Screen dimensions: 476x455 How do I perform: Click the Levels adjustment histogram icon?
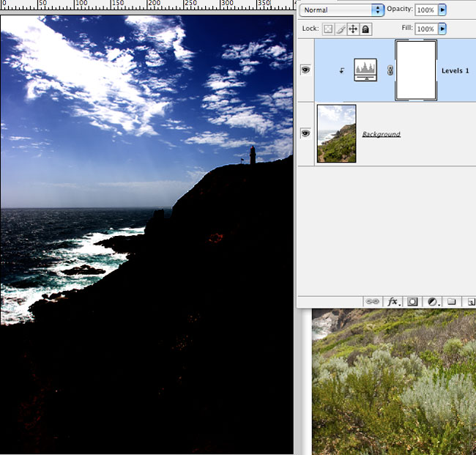(365, 70)
